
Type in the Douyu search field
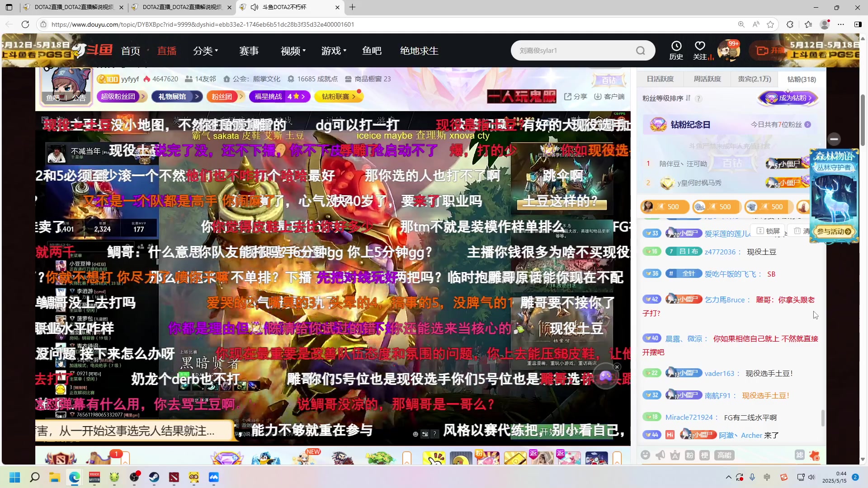point(574,51)
